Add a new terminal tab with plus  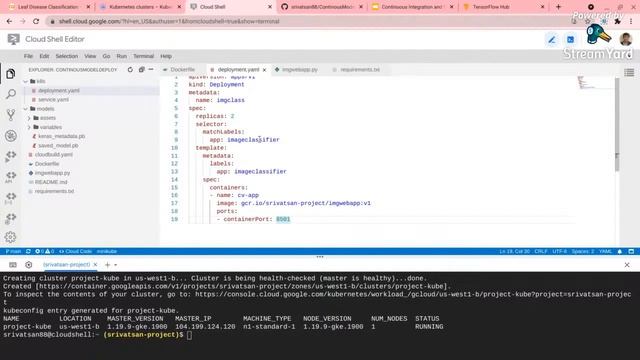pos(107,265)
